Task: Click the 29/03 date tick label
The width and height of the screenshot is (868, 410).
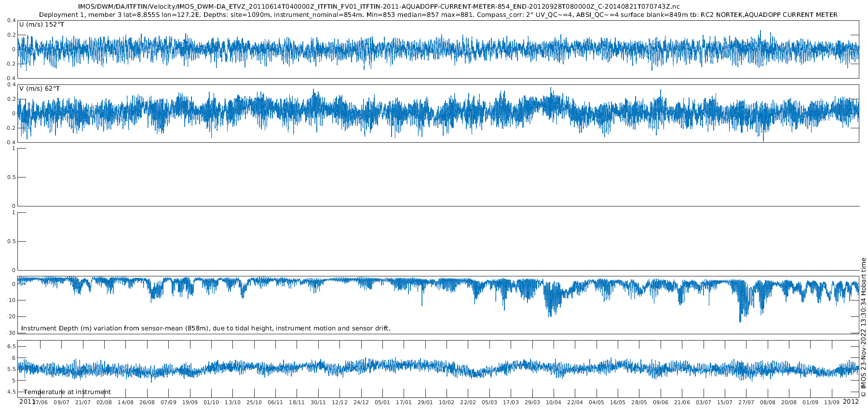Action: (x=532, y=402)
